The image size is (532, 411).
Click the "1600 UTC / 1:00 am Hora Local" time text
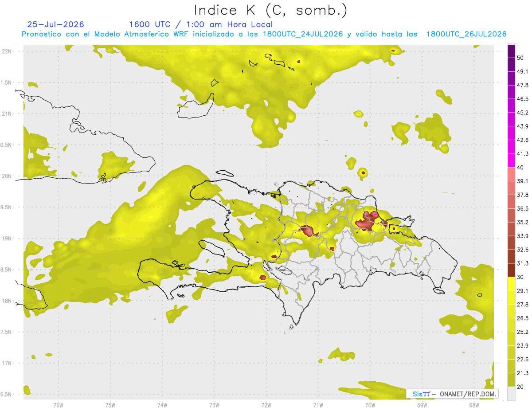coord(201,24)
